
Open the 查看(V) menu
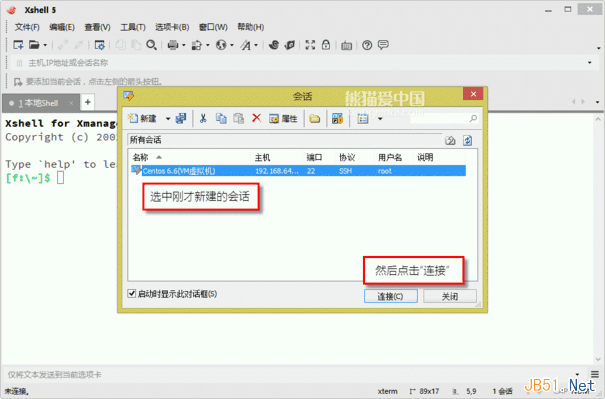point(97,27)
